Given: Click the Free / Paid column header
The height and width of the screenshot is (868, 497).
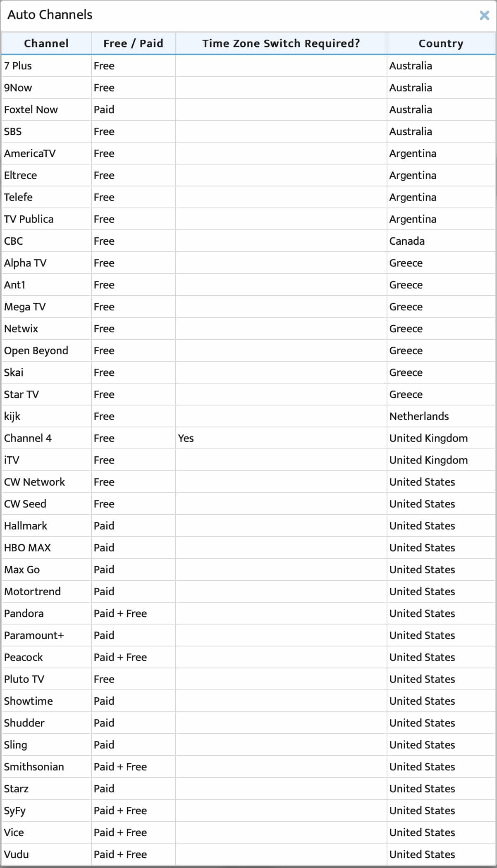Looking at the screenshot, I should pos(133,43).
